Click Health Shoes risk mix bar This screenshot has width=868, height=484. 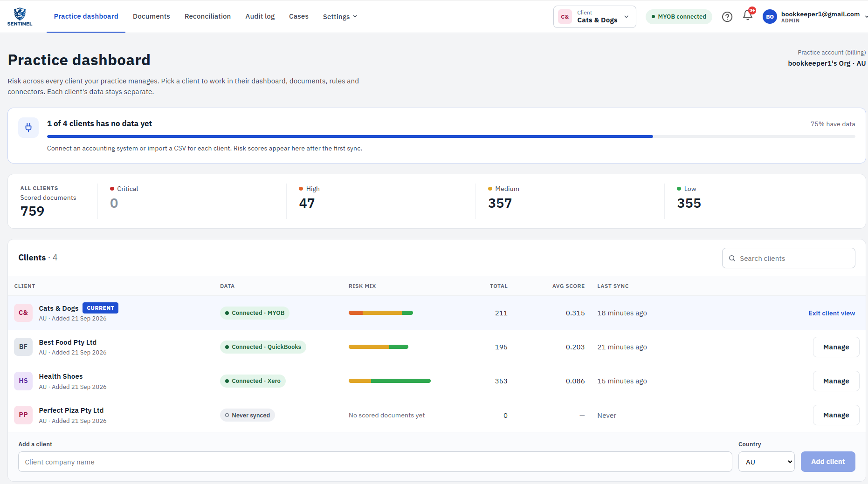(390, 381)
